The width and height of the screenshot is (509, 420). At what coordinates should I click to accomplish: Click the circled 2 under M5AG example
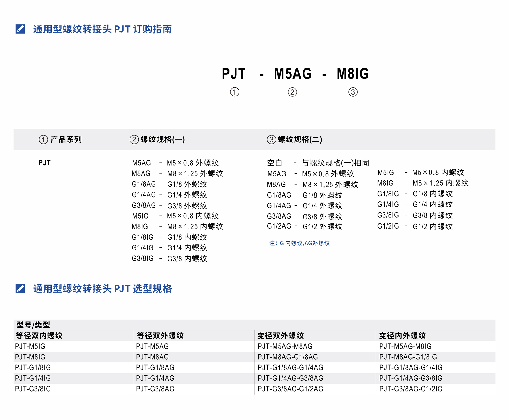(x=292, y=92)
